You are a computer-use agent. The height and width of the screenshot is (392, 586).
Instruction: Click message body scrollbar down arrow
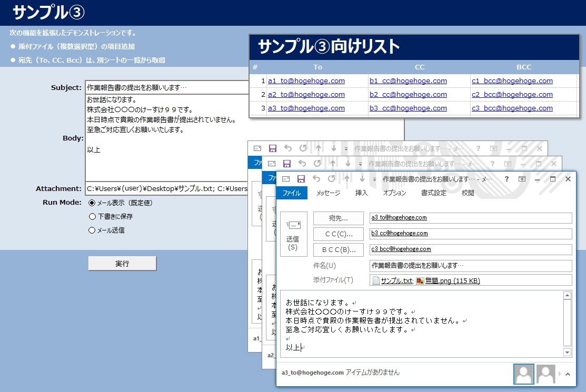coord(568,353)
